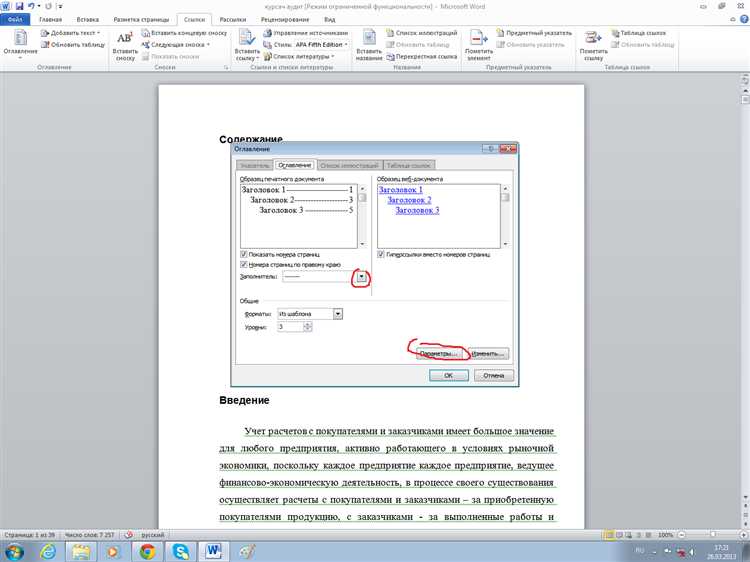The width and height of the screenshot is (750, 562).
Task: Click Предметный указатель in the ribbon
Action: 534,33
